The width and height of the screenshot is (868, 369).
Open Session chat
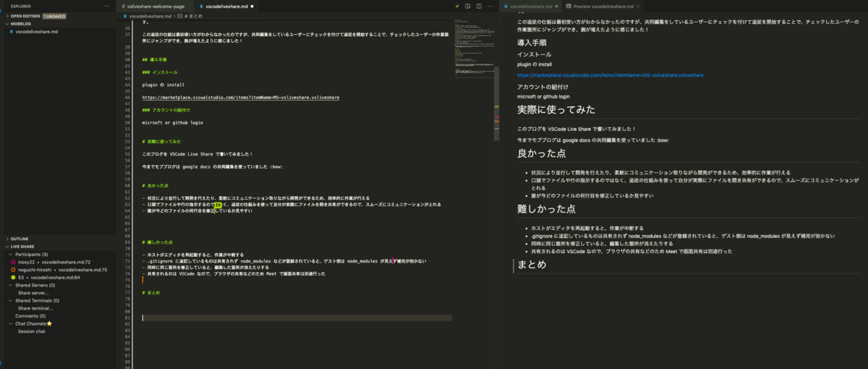pos(32,331)
